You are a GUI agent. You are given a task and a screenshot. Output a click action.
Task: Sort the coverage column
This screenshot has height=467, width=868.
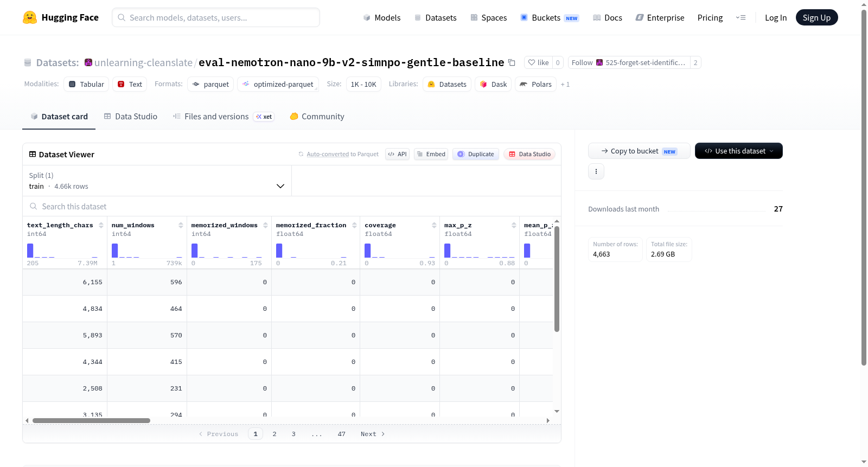434,225
